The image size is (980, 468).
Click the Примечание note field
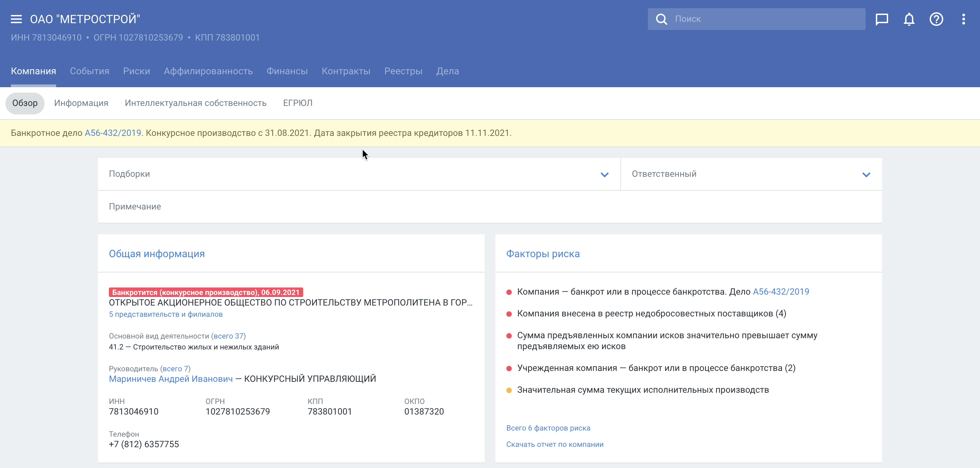490,207
